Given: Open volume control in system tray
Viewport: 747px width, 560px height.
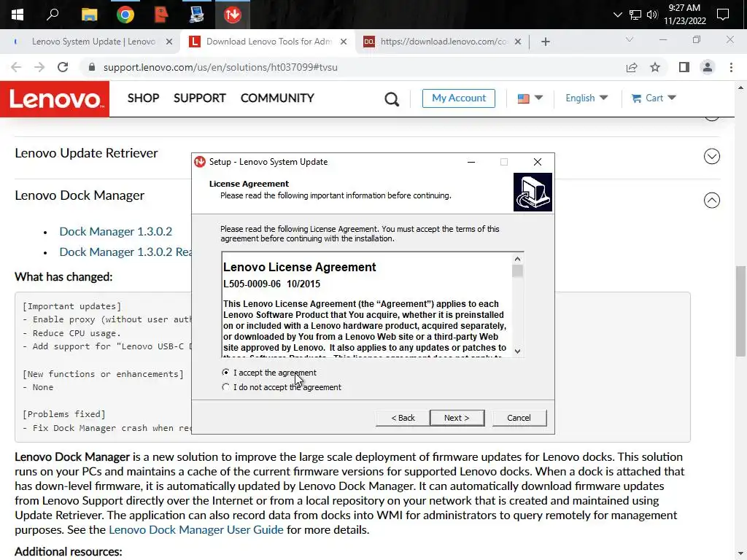Looking at the screenshot, I should [x=652, y=15].
